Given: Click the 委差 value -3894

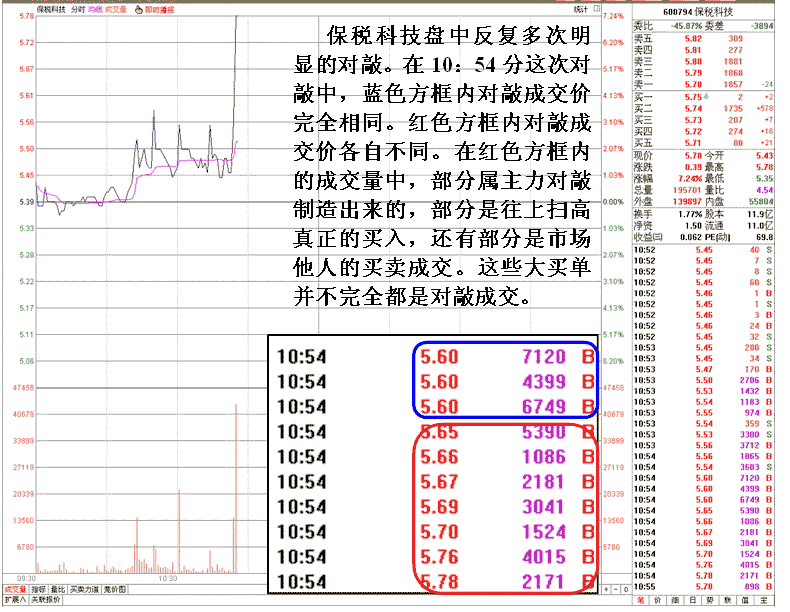Looking at the screenshot, I should point(762,26).
